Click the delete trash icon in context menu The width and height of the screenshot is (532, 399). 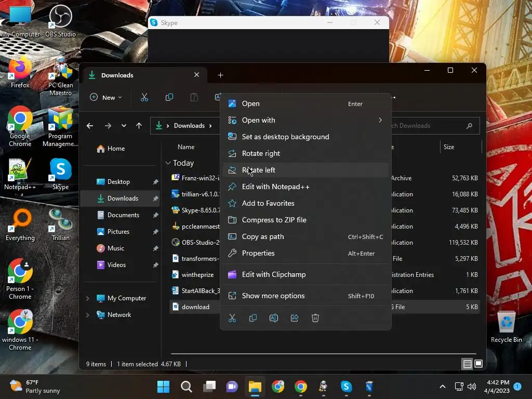coord(315,318)
